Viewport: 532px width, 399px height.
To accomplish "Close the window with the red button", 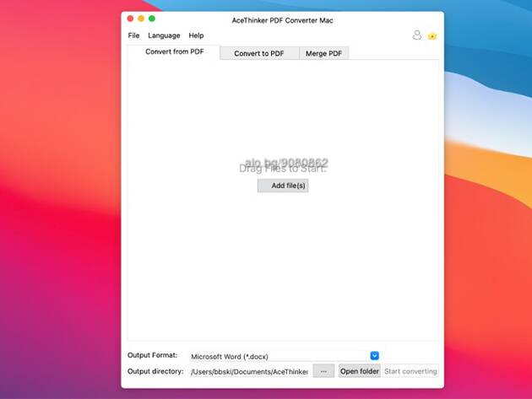I will pos(130,19).
